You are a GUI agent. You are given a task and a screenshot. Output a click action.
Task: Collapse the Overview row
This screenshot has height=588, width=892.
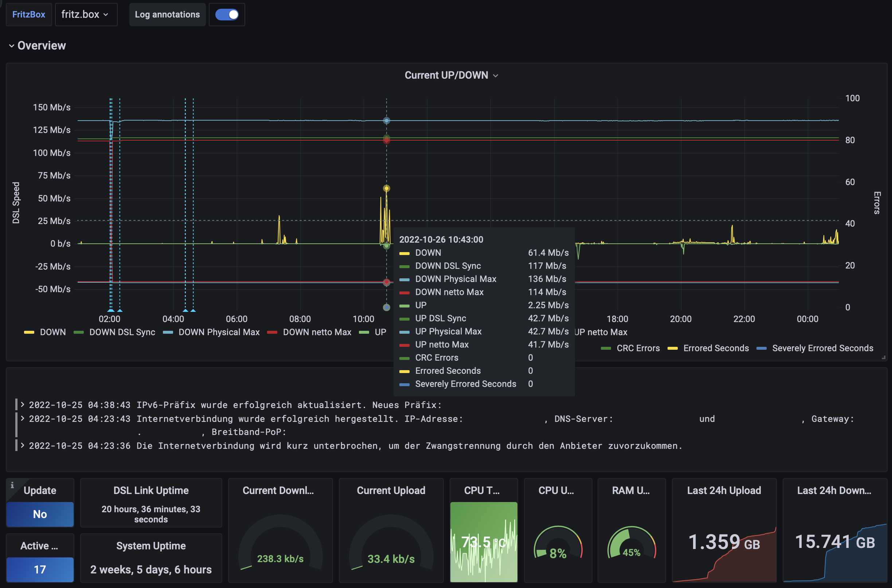click(12, 46)
